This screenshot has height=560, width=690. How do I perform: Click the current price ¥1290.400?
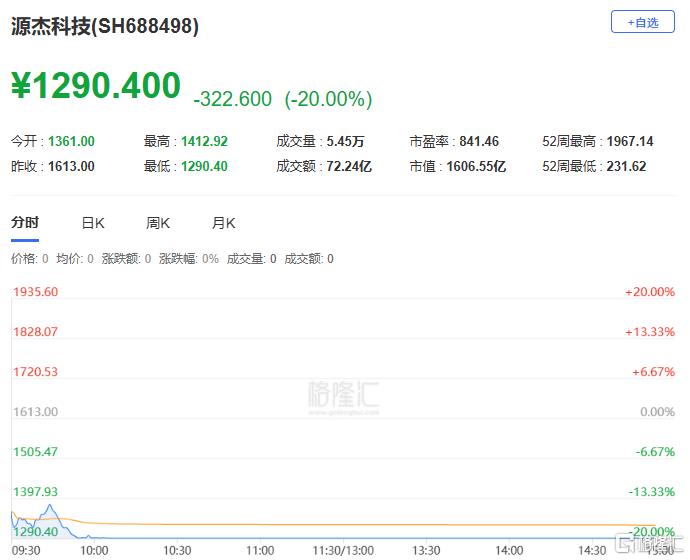click(x=96, y=85)
